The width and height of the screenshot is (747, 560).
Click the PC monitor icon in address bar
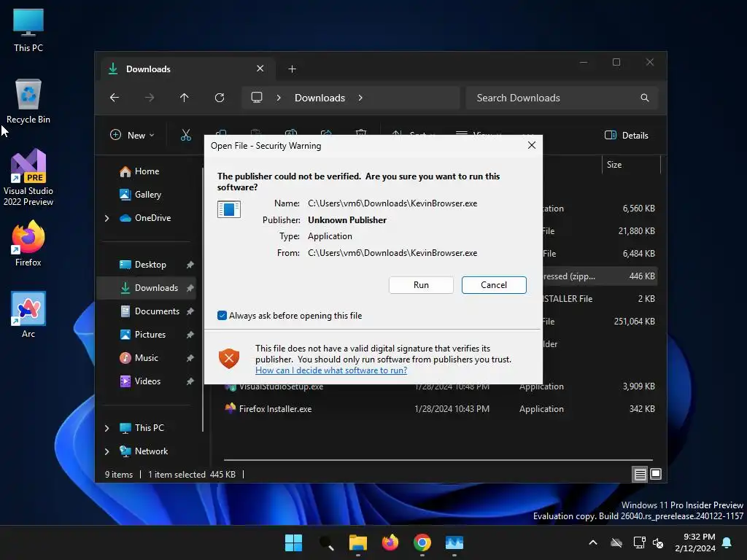point(257,98)
